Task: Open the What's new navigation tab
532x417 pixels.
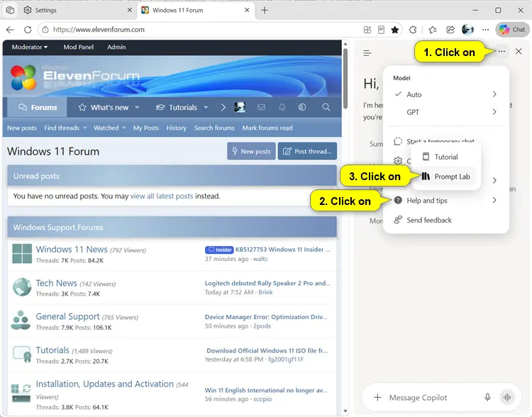Action: [104, 107]
